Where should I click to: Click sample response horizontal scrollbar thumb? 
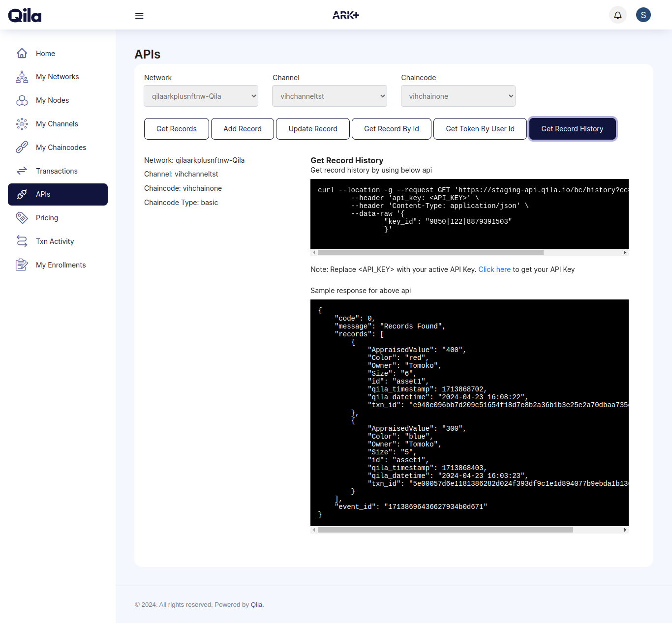click(445, 530)
